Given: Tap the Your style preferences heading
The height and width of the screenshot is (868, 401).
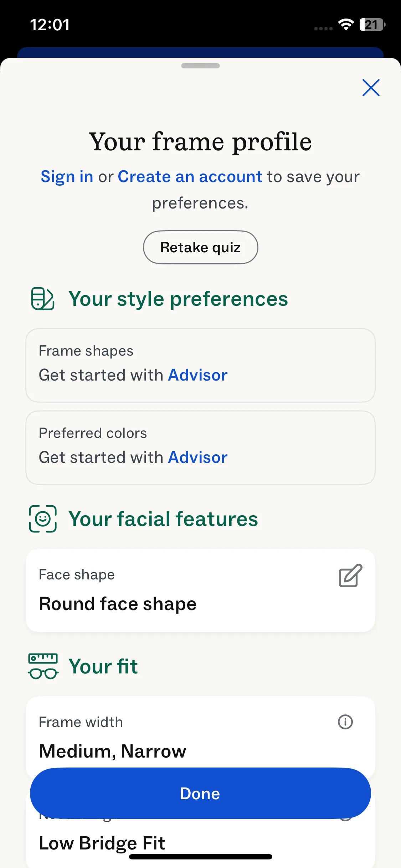Looking at the screenshot, I should coord(178,299).
